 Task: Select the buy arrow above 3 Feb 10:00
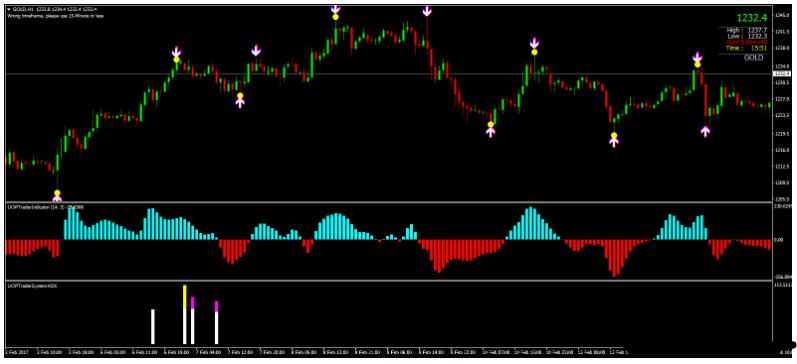[57, 198]
